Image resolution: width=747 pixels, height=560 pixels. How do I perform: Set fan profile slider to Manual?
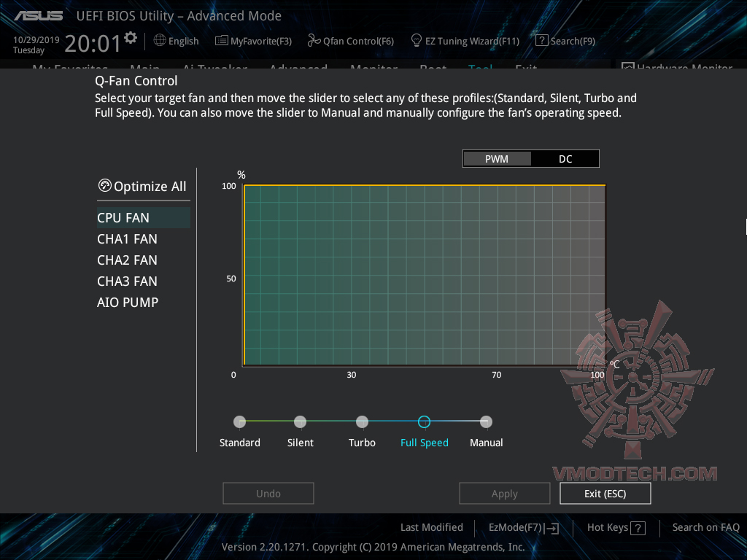486,421
